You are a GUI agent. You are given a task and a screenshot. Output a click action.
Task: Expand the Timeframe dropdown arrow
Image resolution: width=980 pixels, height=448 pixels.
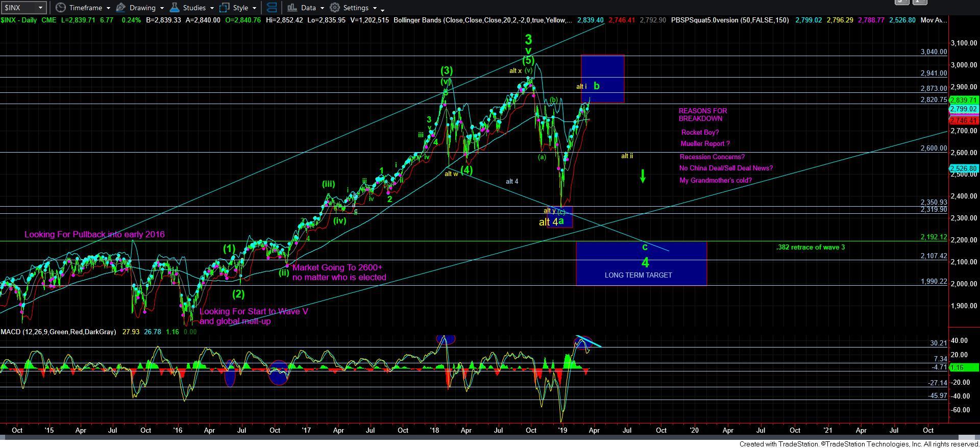109,8
